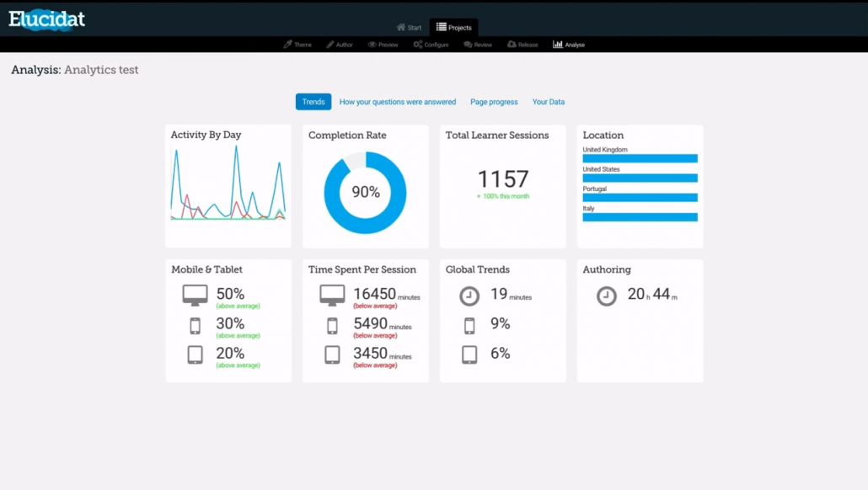Open 'How your questions were answered' view
Screen dimensions: 868x490
coord(396,101)
